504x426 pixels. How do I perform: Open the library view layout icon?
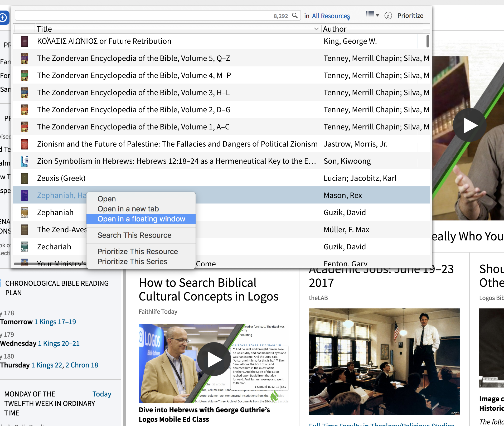click(370, 16)
